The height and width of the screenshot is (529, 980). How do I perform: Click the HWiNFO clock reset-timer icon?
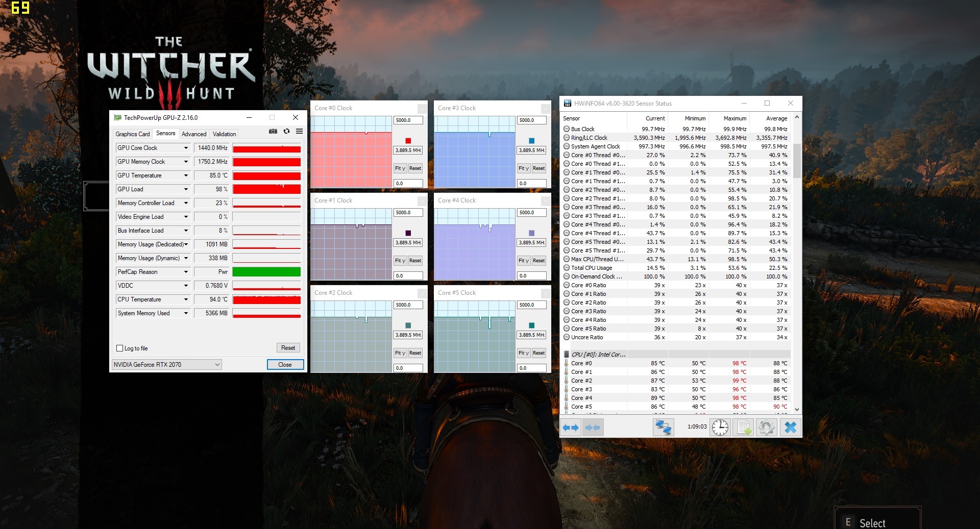coord(720,427)
